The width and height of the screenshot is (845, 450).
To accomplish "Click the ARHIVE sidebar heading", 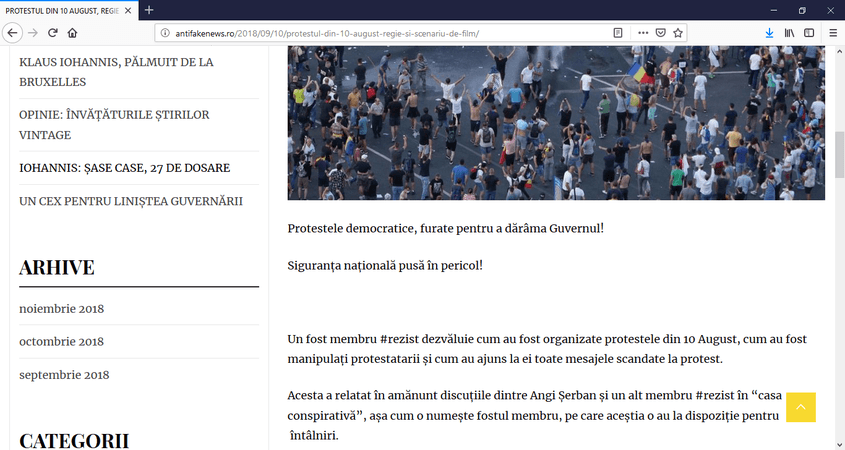I will point(57,267).
